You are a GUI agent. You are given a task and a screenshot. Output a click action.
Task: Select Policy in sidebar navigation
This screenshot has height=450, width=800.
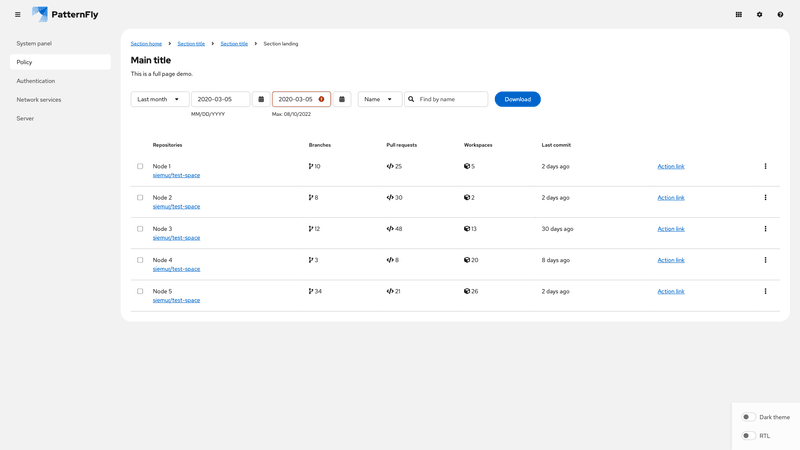point(60,62)
